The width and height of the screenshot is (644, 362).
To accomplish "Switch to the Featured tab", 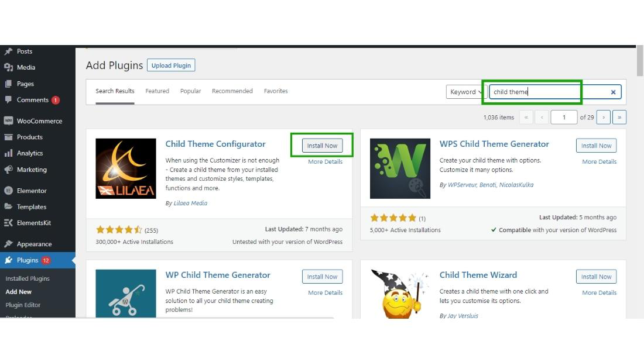I will click(x=157, y=91).
